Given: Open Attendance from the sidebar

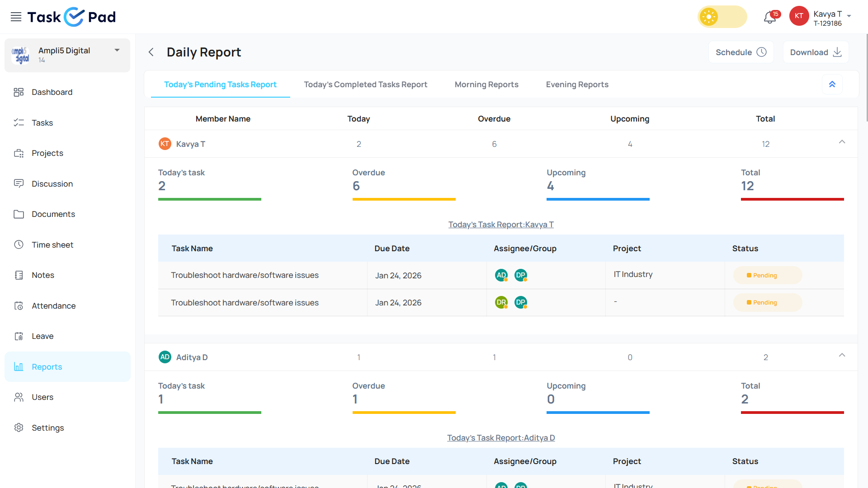Looking at the screenshot, I should click(x=53, y=306).
